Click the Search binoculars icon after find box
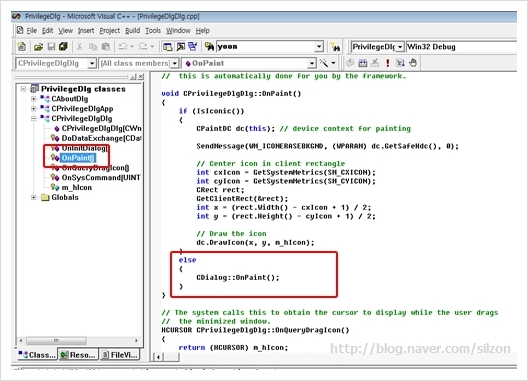 point(335,47)
